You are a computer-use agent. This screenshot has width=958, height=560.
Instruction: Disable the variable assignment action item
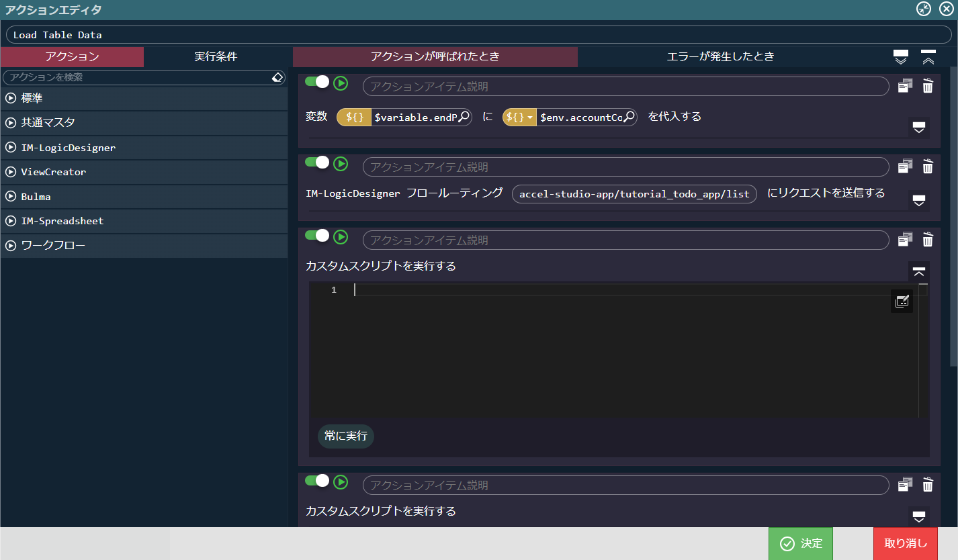317,82
